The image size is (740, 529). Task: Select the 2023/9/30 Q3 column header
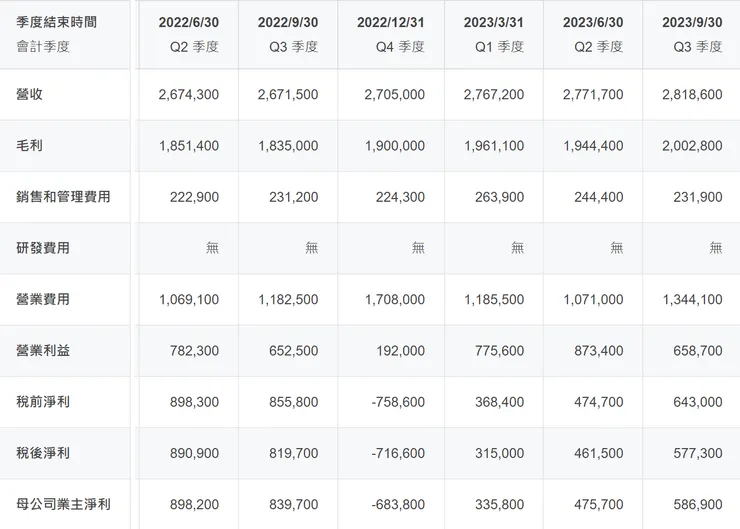pos(692,34)
